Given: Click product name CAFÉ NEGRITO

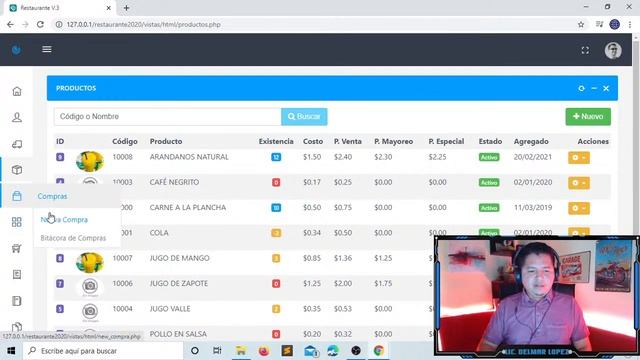Looking at the screenshot, I should [x=174, y=182].
